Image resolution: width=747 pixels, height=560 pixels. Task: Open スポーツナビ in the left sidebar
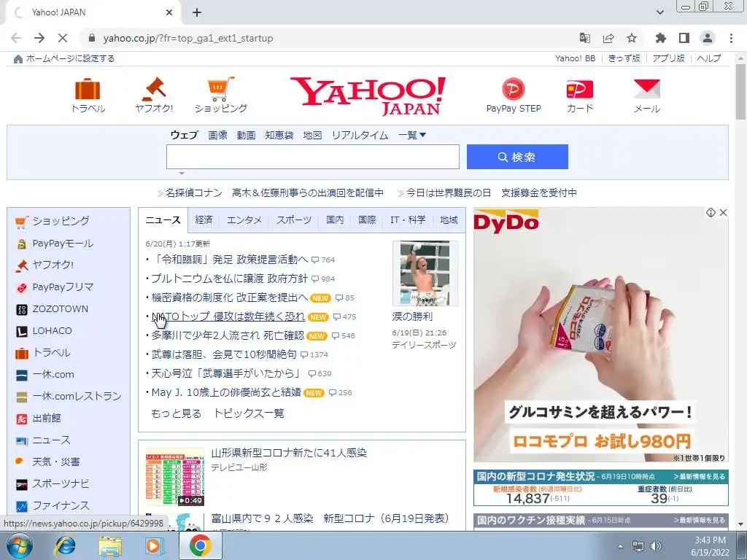61,484
